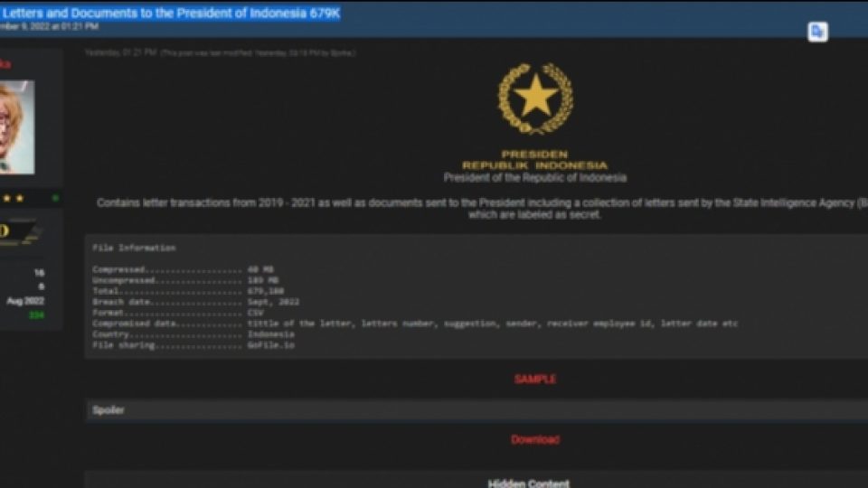Click the red Download link
The height and width of the screenshot is (488, 868).
pyautogui.click(x=534, y=439)
